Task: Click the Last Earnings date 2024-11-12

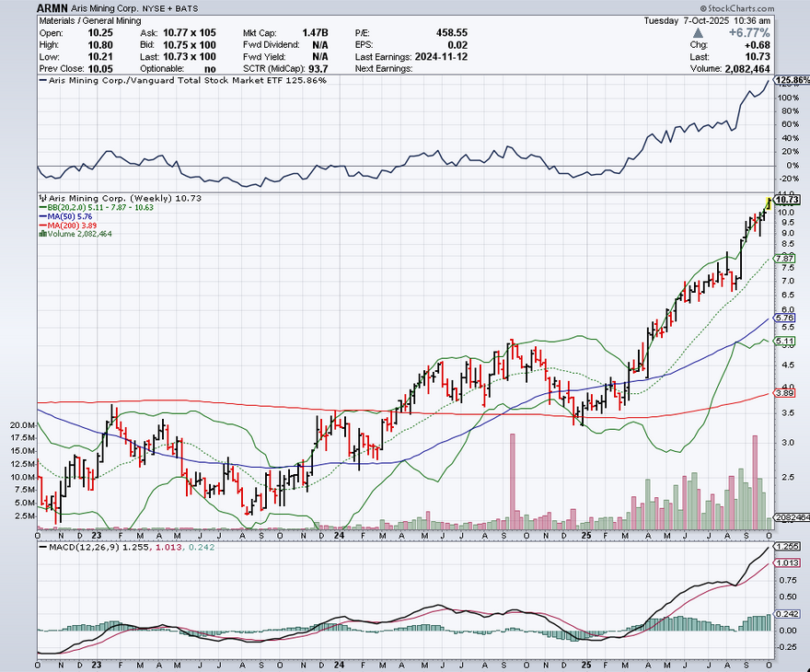Action: point(429,55)
